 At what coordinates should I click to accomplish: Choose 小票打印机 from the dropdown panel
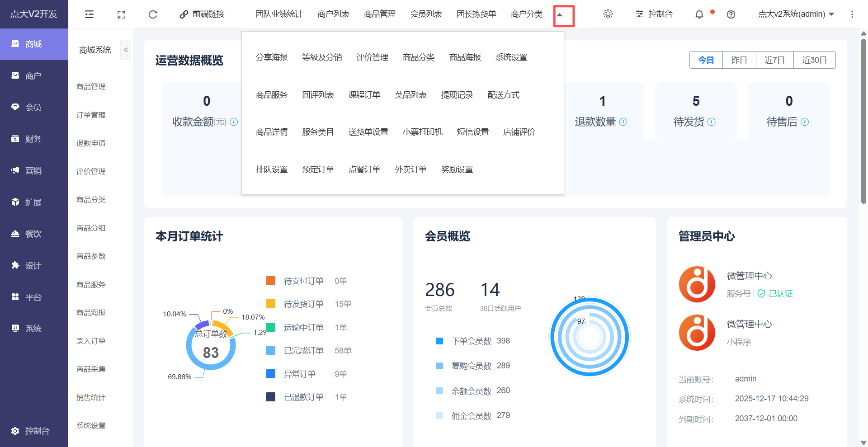pos(423,132)
